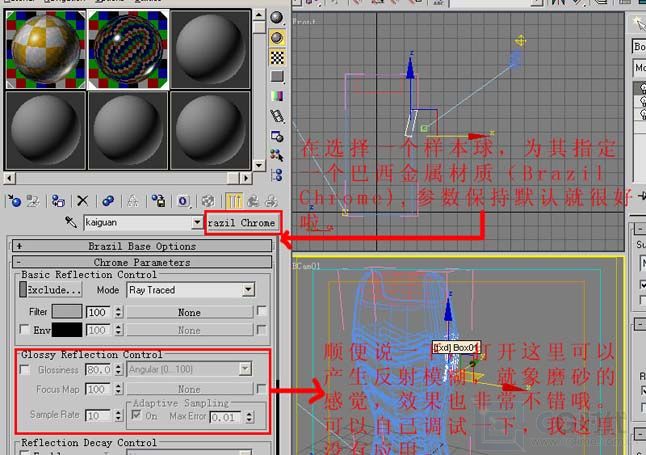Image resolution: width=646 pixels, height=455 pixels.
Task: Click the Sample Type sphere icon
Action: click(x=277, y=18)
